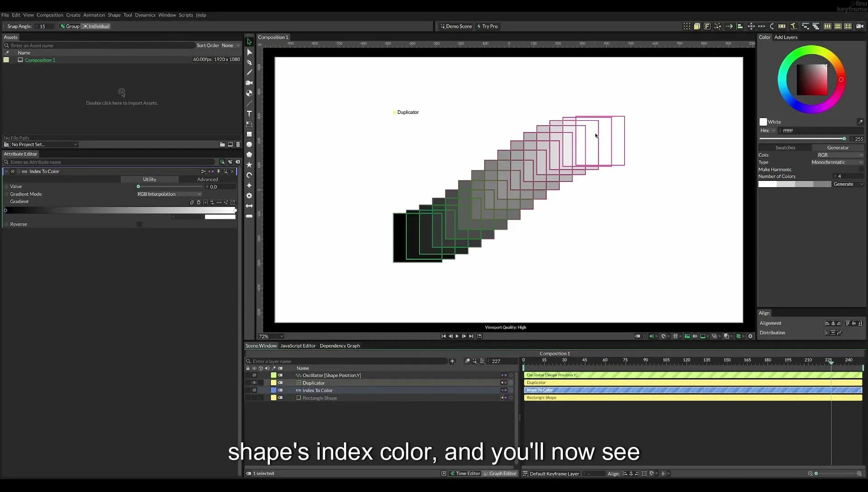Viewport: 868px width, 492px height.
Task: Open the Dynamics menu
Action: pyautogui.click(x=145, y=15)
